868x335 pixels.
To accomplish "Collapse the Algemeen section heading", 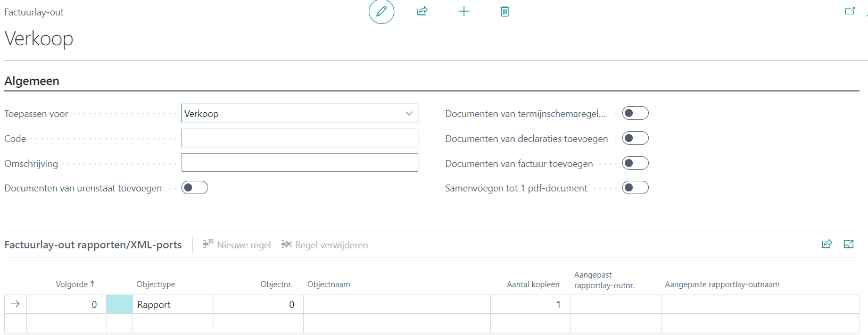I will coord(32,81).
